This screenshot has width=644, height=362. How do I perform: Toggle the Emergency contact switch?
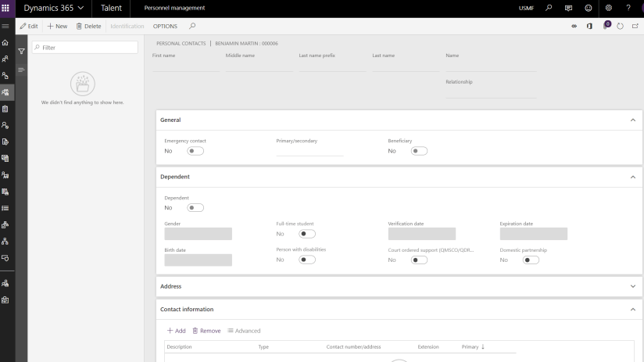point(195,151)
